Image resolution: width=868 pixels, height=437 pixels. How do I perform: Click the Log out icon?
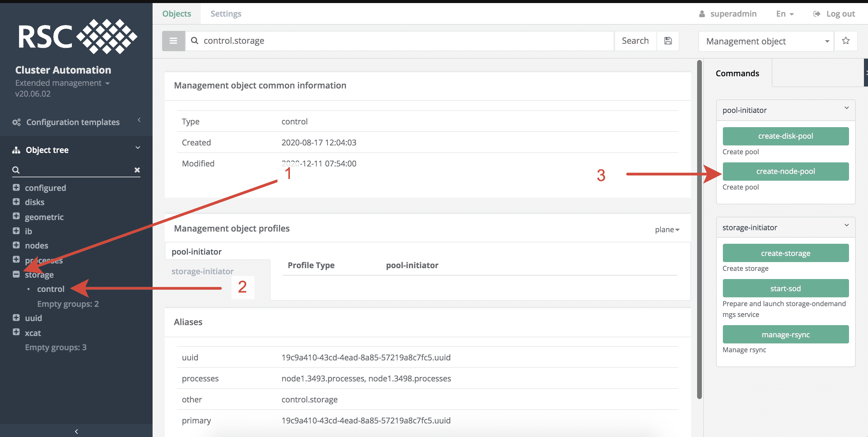pyautogui.click(x=817, y=14)
